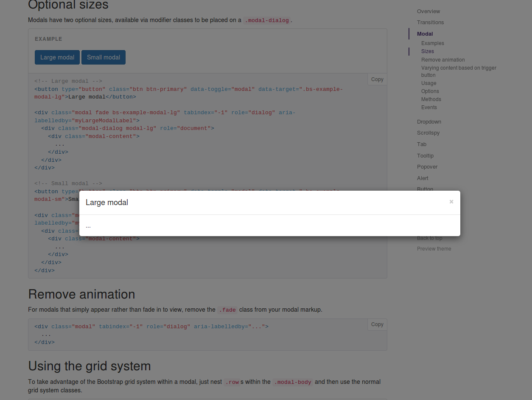
Task: Click the Small modal blue button
Action: click(x=104, y=57)
